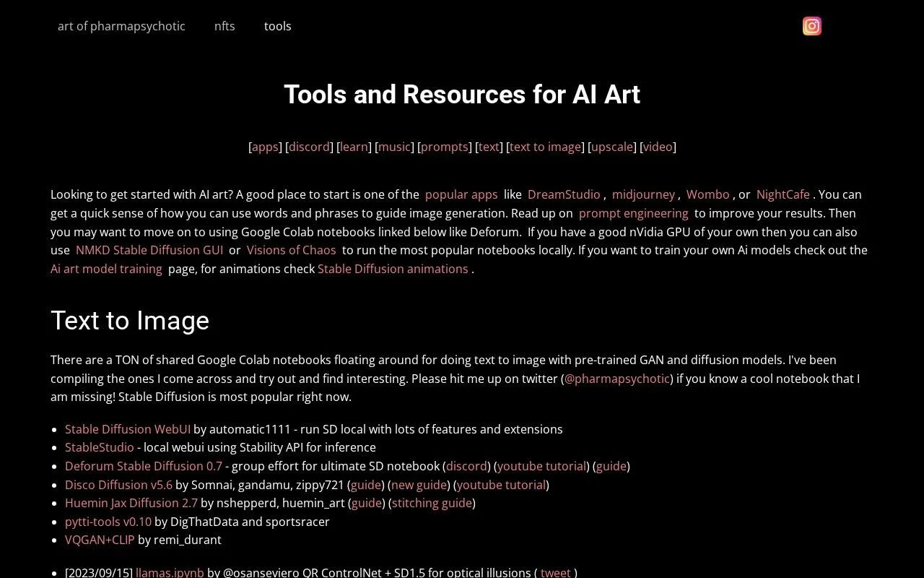Open Disco Diffusion v5.6 notebook
This screenshot has width=924, height=578.
[118, 485]
